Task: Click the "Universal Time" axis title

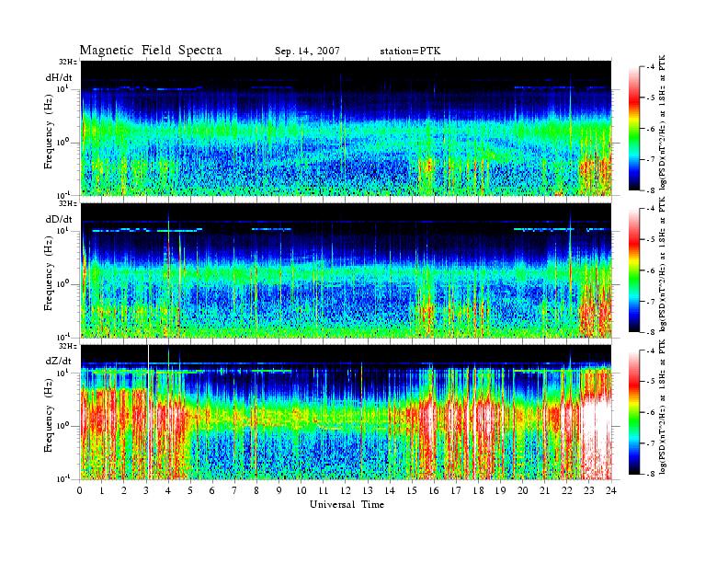Action: (x=347, y=504)
